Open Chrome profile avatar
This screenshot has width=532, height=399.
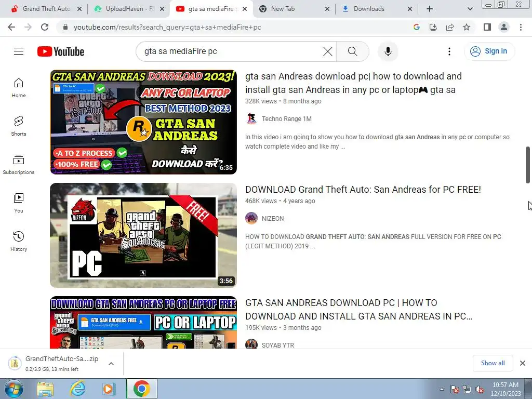504,27
